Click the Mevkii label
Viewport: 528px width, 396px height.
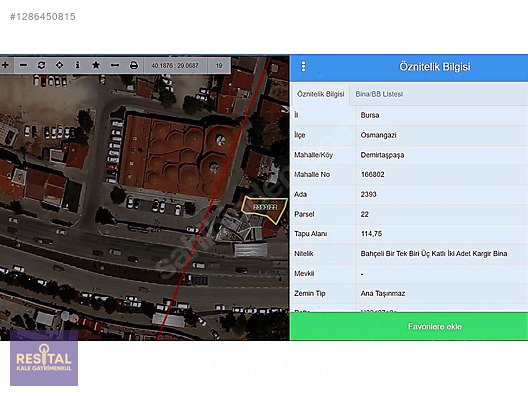coord(304,273)
